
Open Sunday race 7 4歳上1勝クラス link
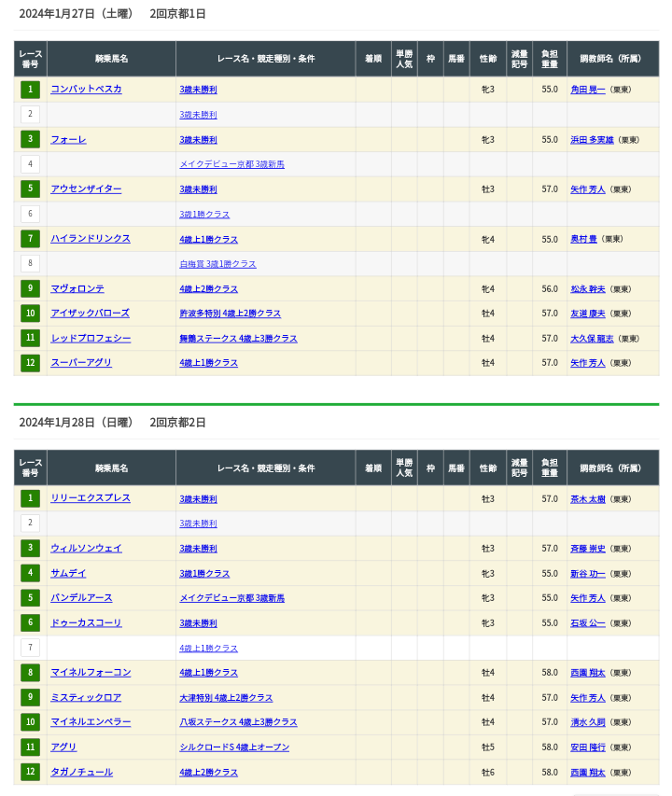pyautogui.click(x=209, y=649)
